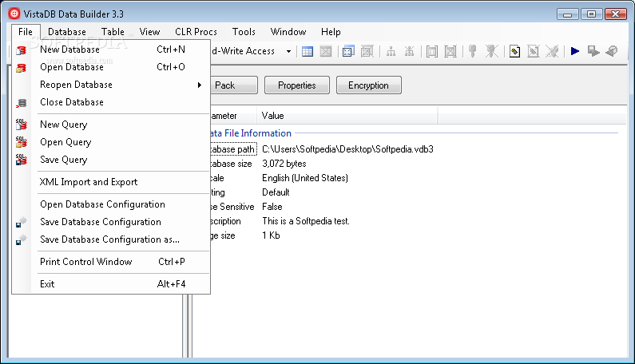Screen dimensions: 635x364
Task: Click the New Database menu icon
Action: click(x=21, y=50)
